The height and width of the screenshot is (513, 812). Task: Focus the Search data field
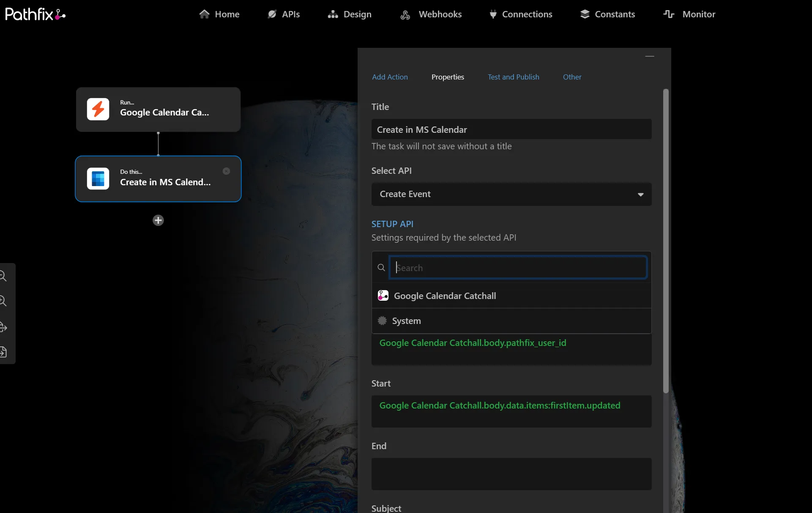[518, 267]
